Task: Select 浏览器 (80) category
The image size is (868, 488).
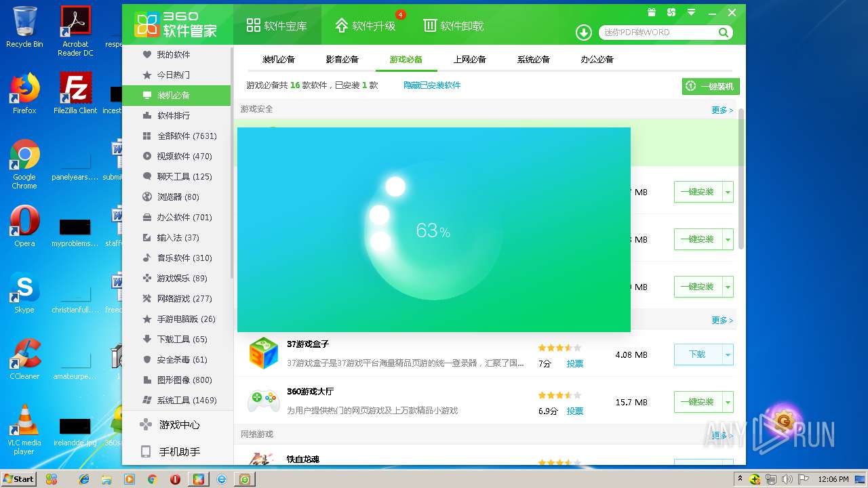Action: tap(176, 197)
